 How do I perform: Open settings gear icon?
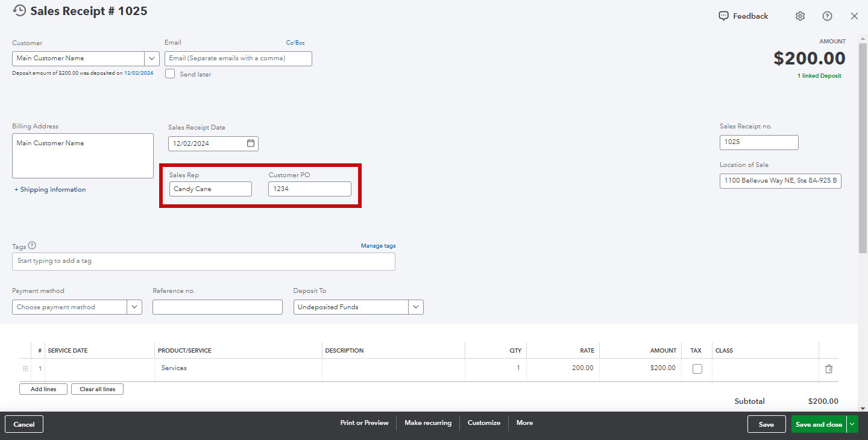tap(800, 16)
